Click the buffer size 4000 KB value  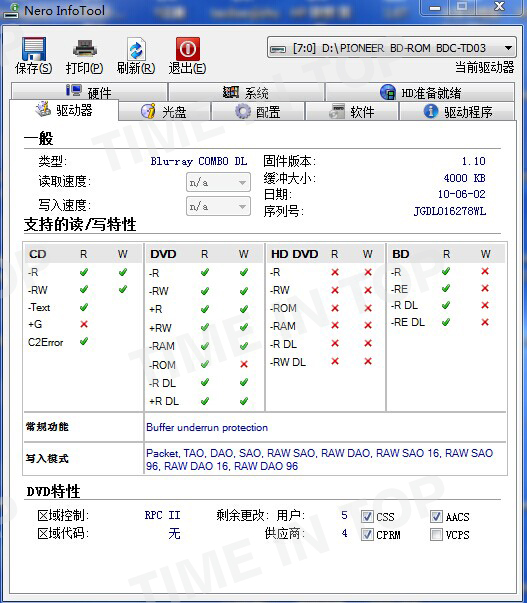pyautogui.click(x=464, y=178)
